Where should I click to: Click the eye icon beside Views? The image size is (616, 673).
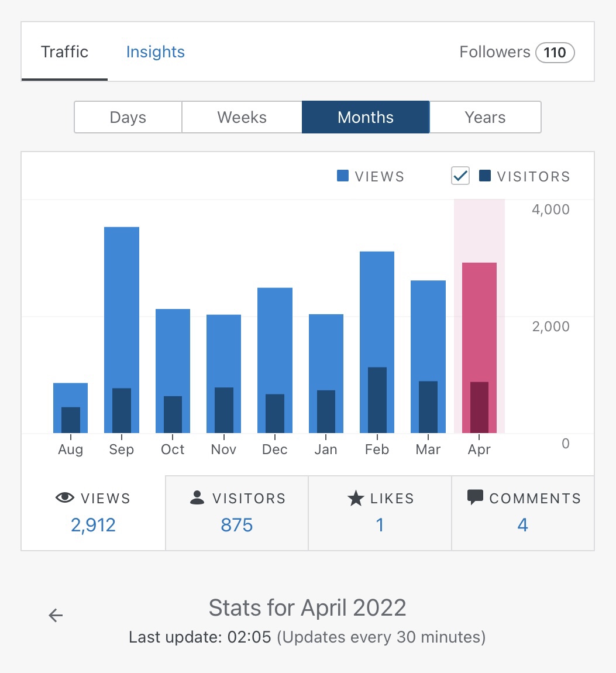[65, 498]
